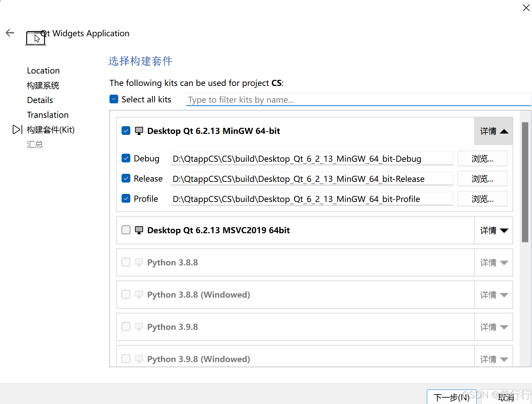Click the monitor icon beside the MinGW 64-bit kit
Viewport: 532px width, 404px height.
click(x=139, y=131)
